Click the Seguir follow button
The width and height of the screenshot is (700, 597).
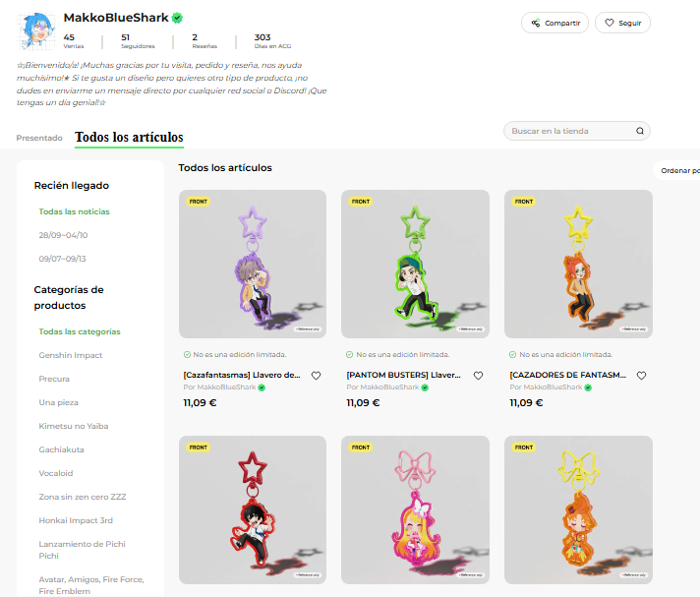coord(622,23)
